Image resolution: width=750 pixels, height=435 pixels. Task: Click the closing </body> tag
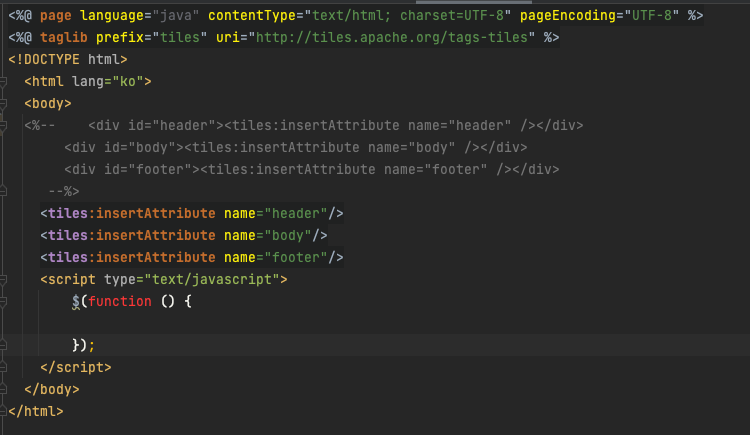52,390
